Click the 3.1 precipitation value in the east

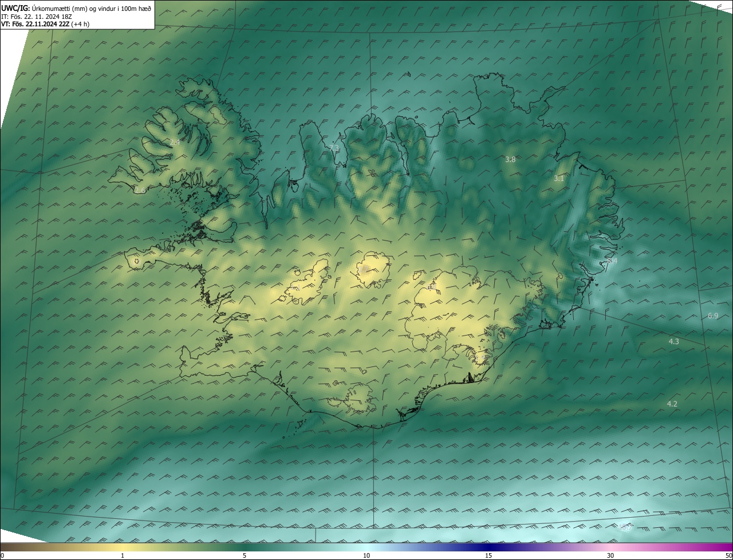pos(559,179)
